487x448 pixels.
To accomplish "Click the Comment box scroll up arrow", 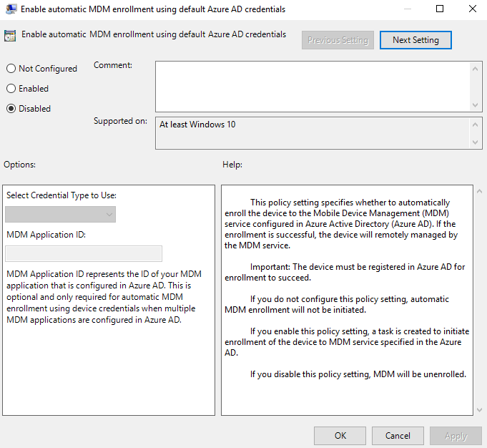I will [475, 69].
